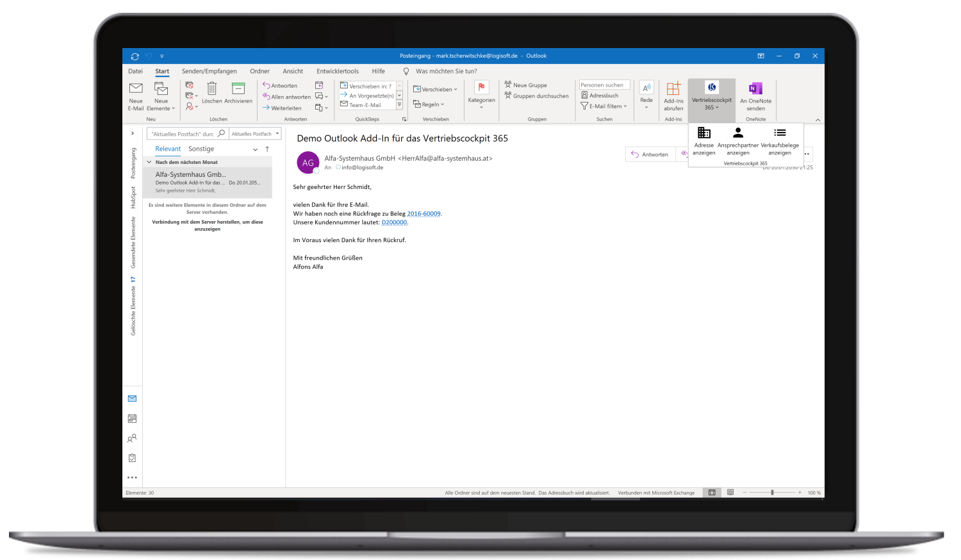Click Gruppen durchsuchen

(537, 95)
